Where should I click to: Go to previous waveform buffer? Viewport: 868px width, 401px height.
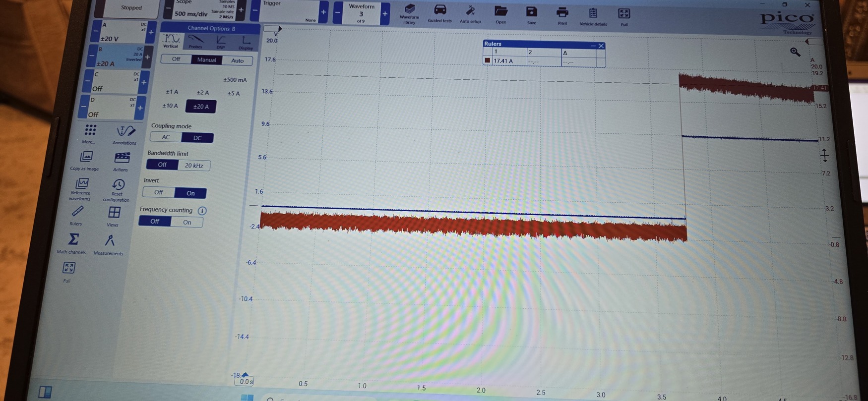click(338, 12)
